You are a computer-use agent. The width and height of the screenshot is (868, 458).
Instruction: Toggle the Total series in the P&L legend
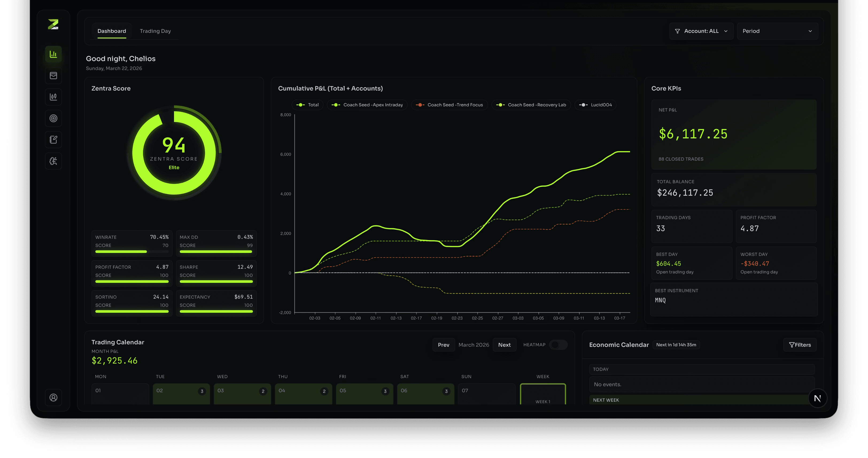point(307,105)
